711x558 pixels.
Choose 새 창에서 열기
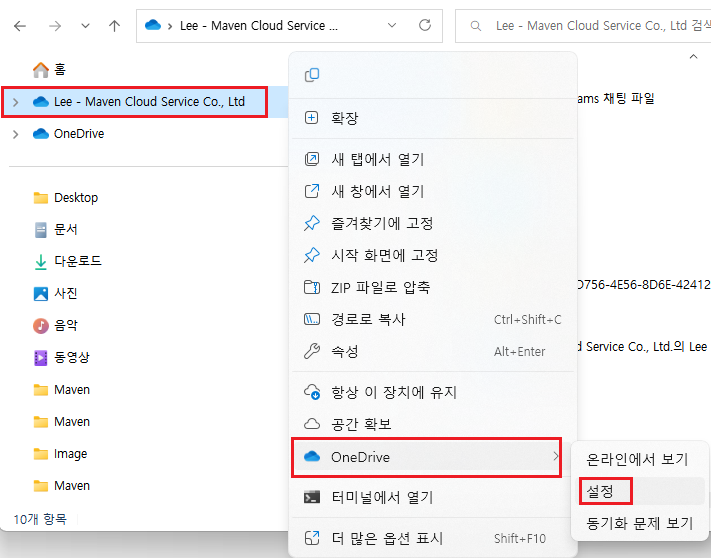click(433, 191)
